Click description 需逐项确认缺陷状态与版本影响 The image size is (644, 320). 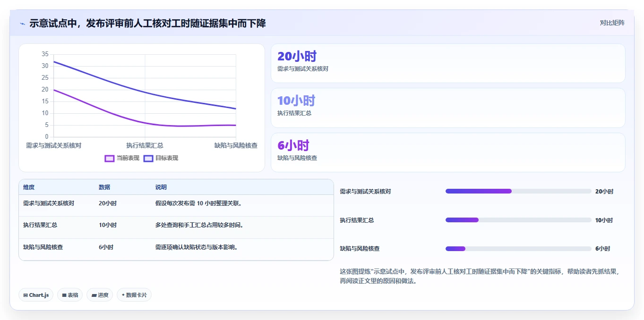pos(197,247)
